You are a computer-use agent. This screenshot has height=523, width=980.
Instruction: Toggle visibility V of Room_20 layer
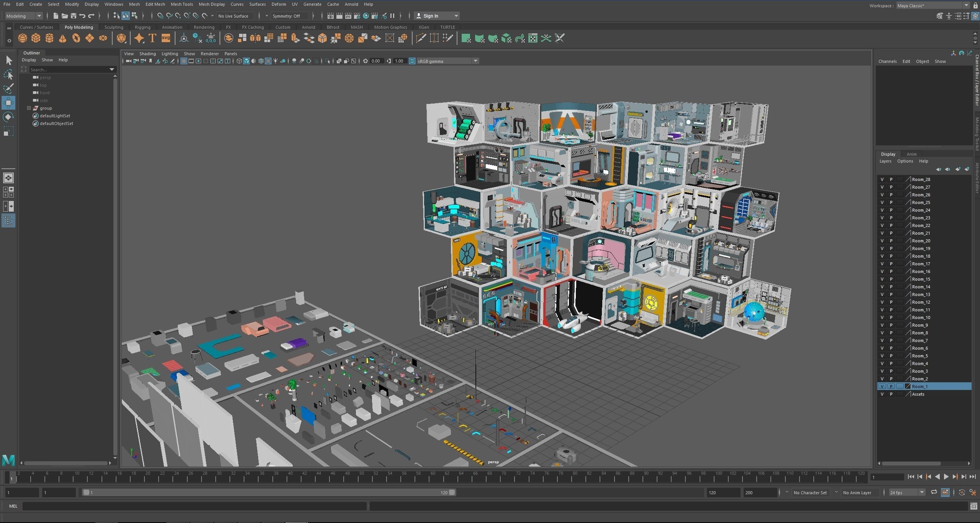882,241
